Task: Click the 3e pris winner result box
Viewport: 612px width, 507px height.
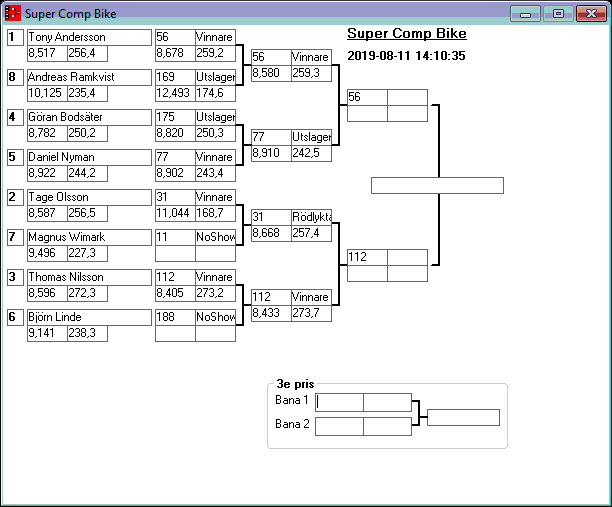Action: [x=463, y=417]
